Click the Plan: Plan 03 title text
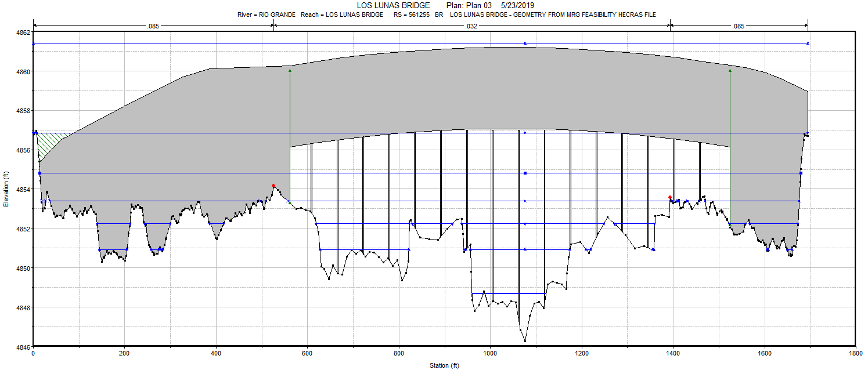The image size is (868, 370). click(x=469, y=5)
